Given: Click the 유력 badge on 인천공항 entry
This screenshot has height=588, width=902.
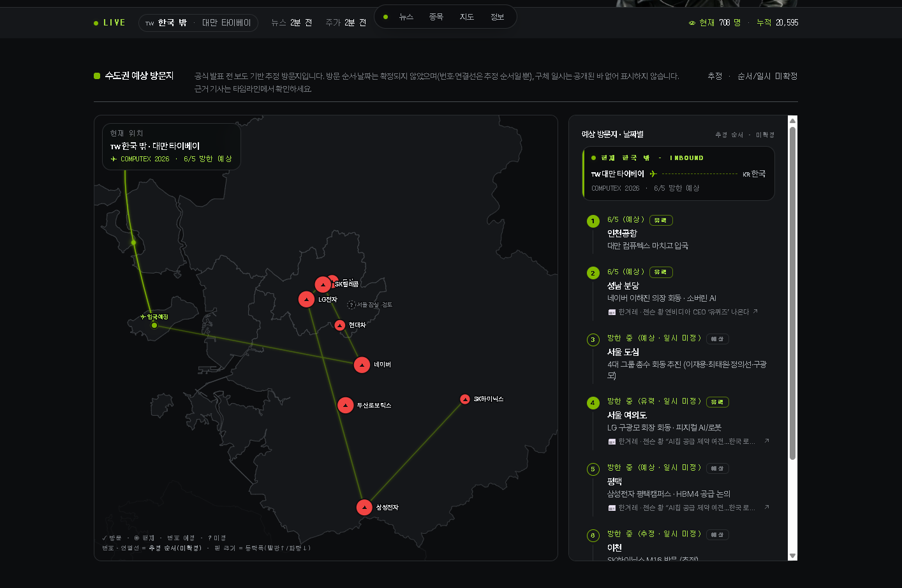Looking at the screenshot, I should (x=661, y=220).
